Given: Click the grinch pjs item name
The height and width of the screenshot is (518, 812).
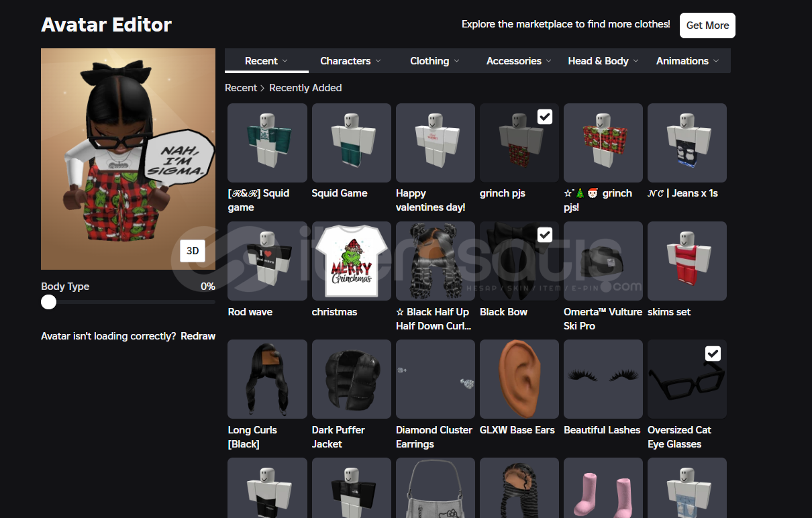Looking at the screenshot, I should click(503, 193).
